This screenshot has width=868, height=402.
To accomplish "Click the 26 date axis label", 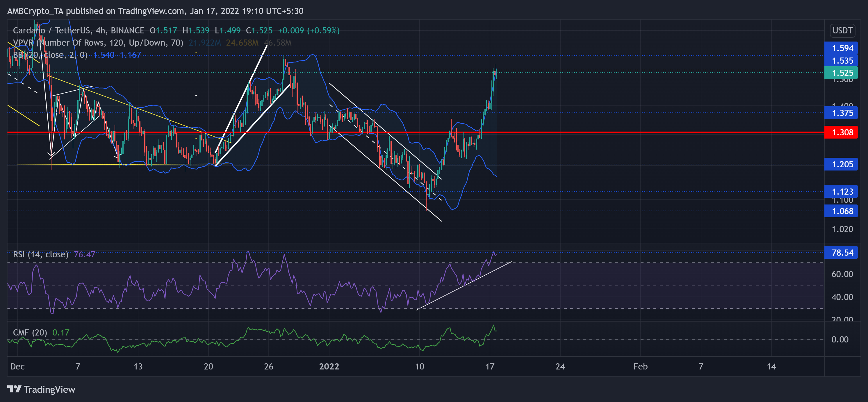I will coord(269,366).
